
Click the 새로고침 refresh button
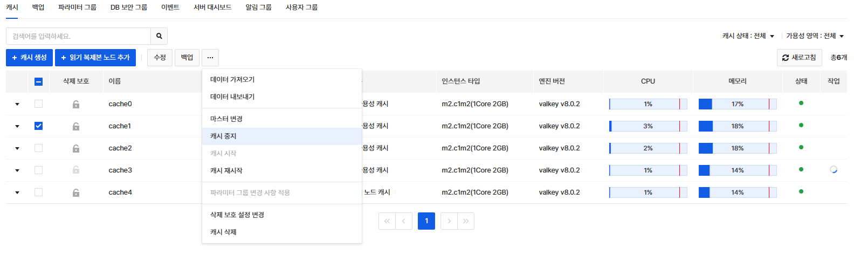pos(799,58)
